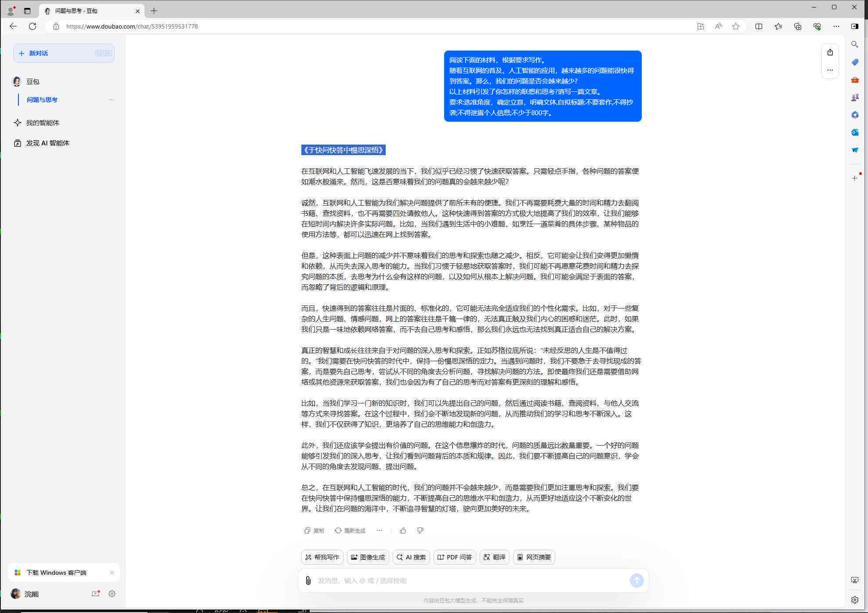The height and width of the screenshot is (613, 868).
Task: Open split screen view icon
Action: pos(759,26)
